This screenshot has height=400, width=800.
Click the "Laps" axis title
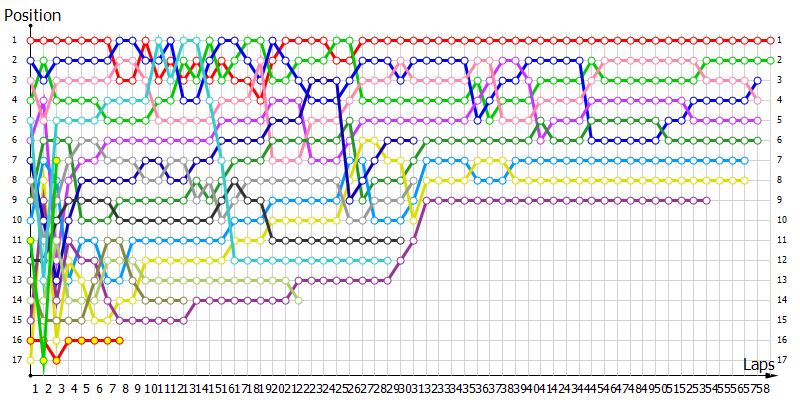(759, 365)
